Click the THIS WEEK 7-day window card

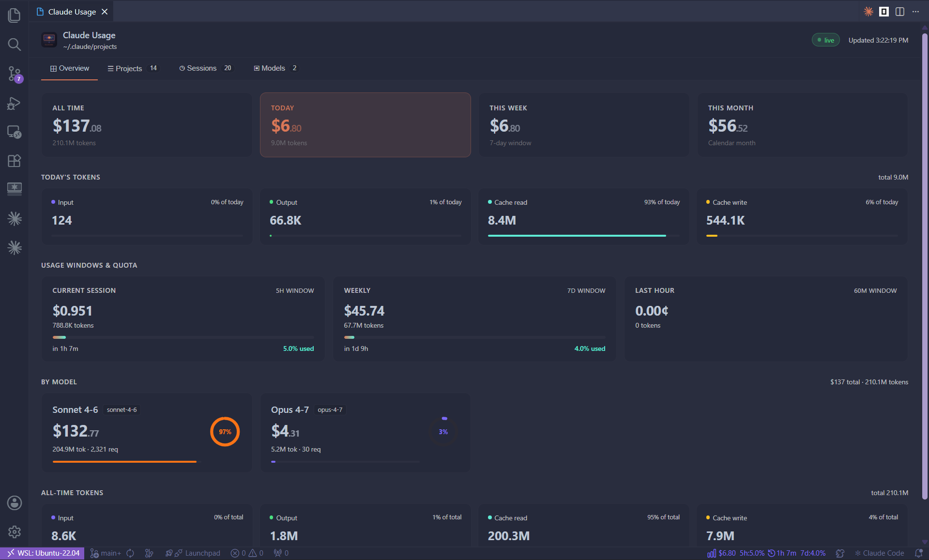point(584,125)
